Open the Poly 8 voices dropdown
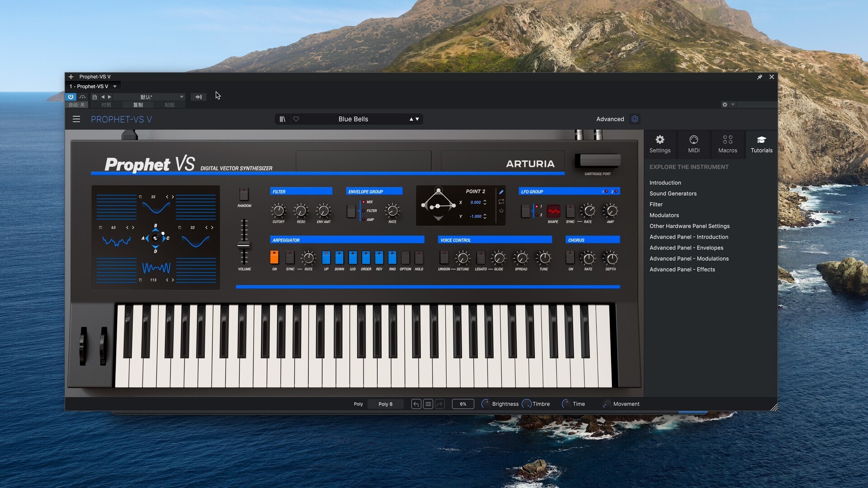This screenshot has height=488, width=868. coord(385,404)
